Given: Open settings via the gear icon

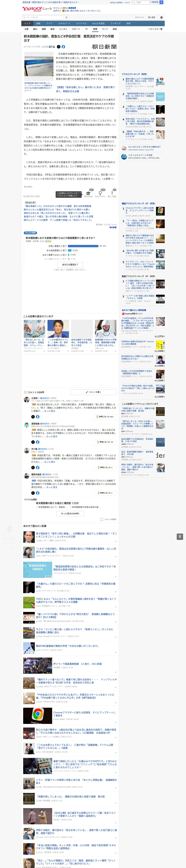Looking at the screenshot, I should 161,18.
